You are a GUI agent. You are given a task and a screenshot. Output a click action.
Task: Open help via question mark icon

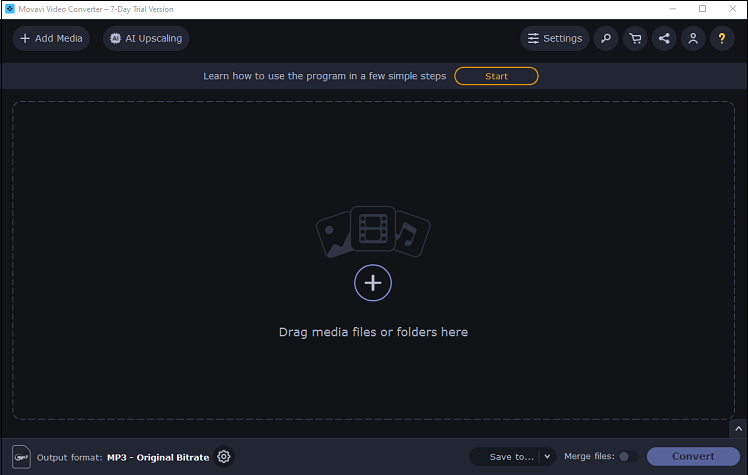point(722,38)
